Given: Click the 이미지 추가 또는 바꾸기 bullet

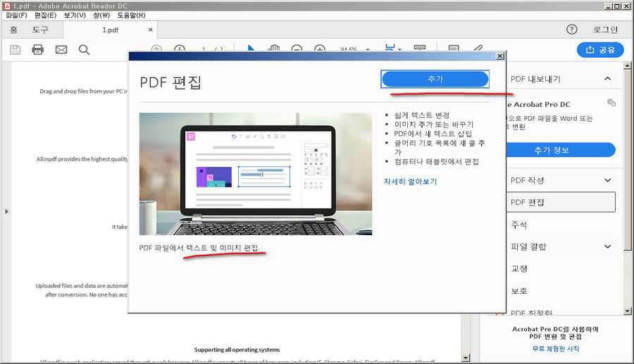Looking at the screenshot, I should 433,125.
